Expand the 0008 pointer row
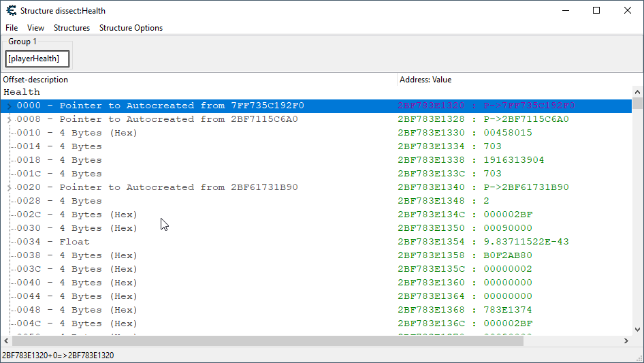The height and width of the screenshot is (363, 644). (9, 120)
